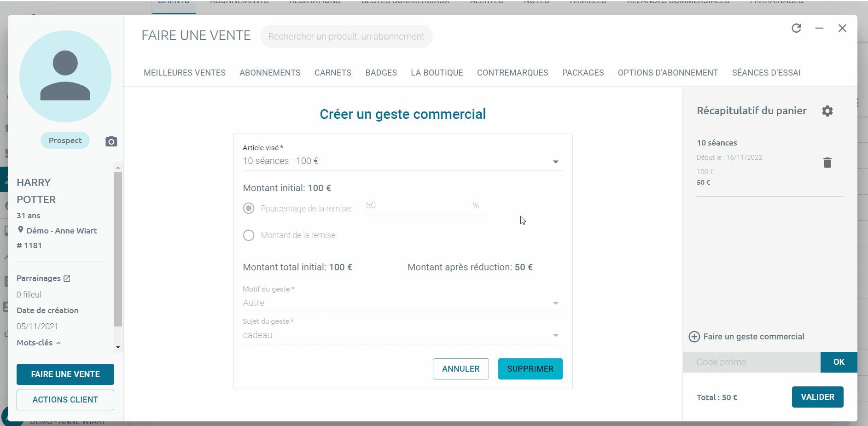Open the Badges tab
The width and height of the screenshot is (868, 426).
click(381, 73)
